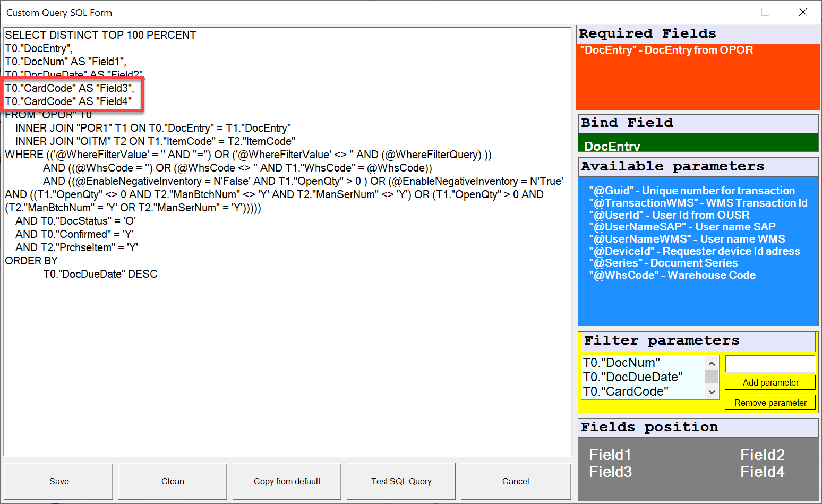Image resolution: width=822 pixels, height=504 pixels.
Task: Select DocEntry required field entry
Action: [x=666, y=50]
